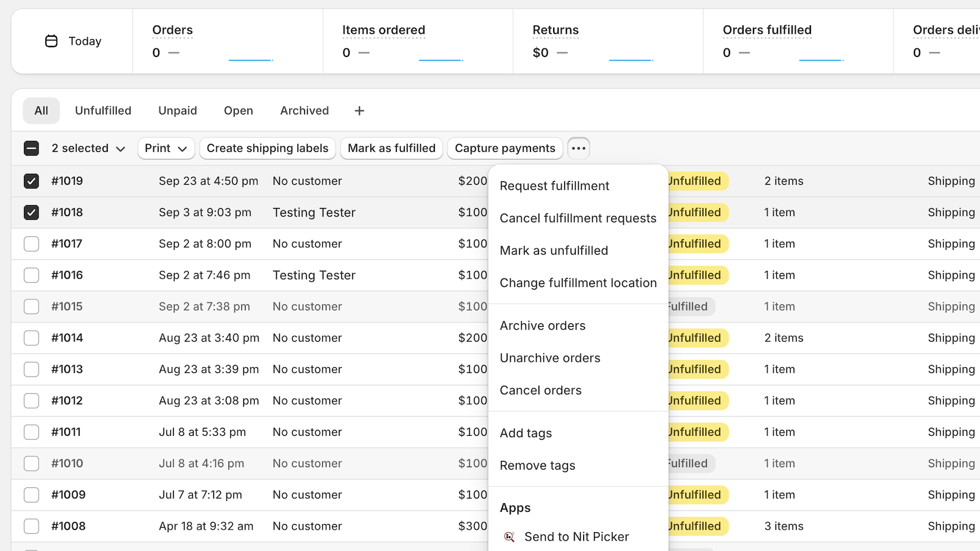Choose Archive orders from the menu

point(542,326)
